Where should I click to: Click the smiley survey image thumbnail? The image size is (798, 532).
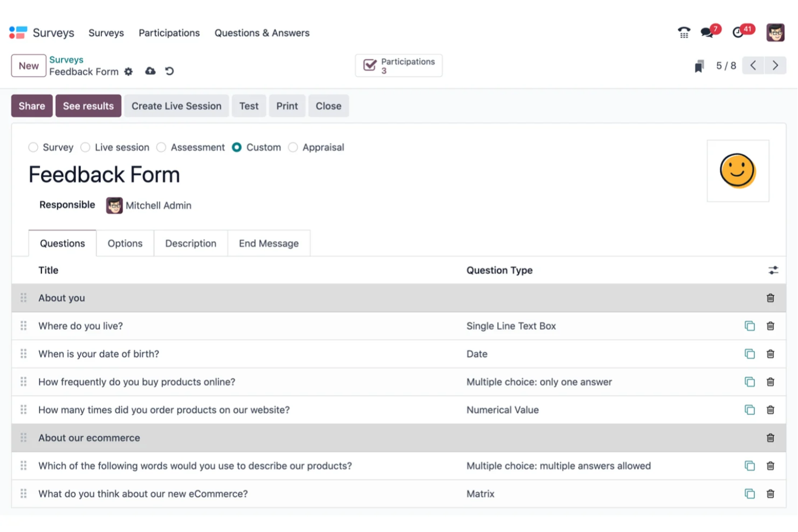(x=738, y=171)
